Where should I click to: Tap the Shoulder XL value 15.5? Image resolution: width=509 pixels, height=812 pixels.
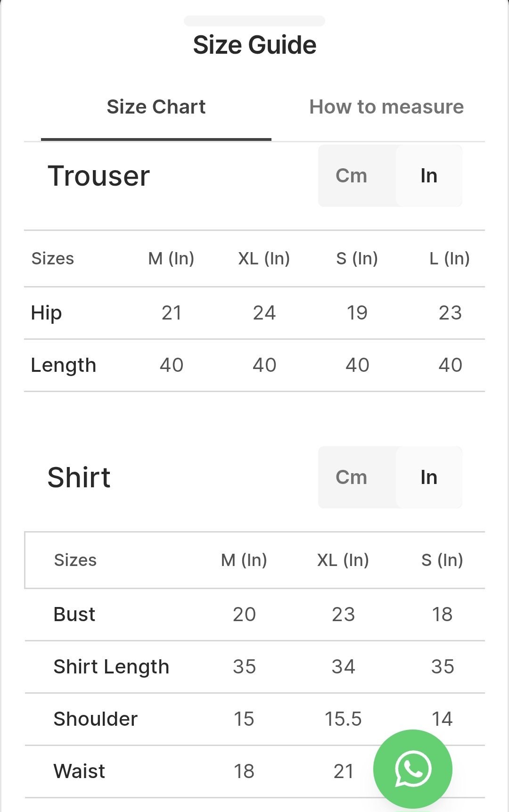(343, 719)
